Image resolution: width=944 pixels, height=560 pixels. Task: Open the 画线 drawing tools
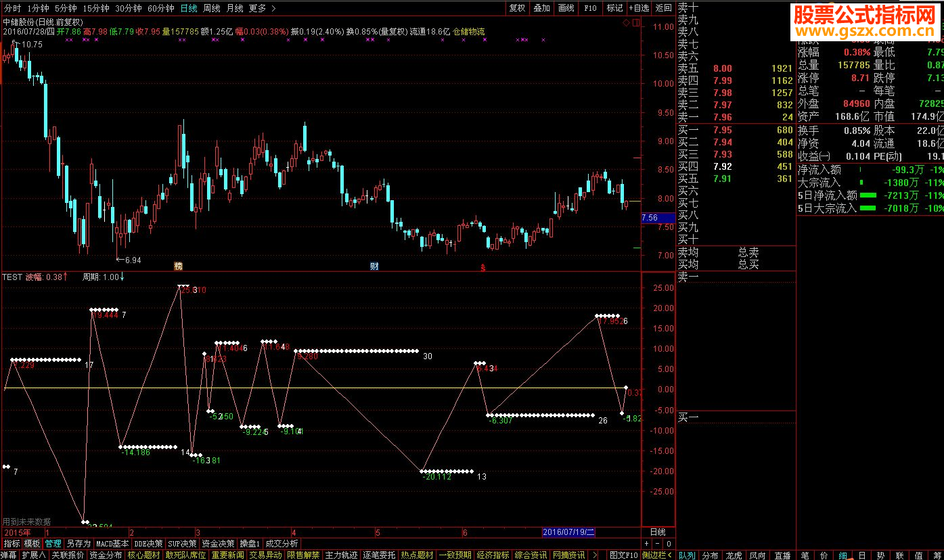click(566, 8)
